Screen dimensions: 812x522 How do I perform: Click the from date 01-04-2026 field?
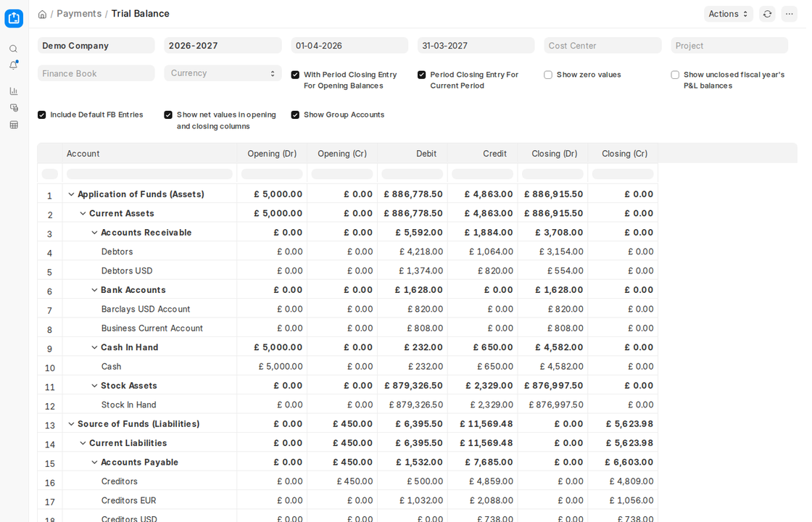(x=349, y=46)
